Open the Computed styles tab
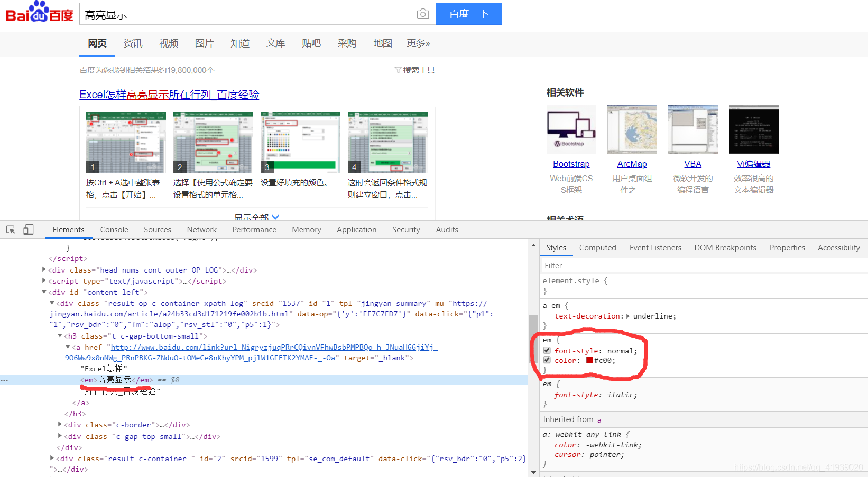Viewport: 868px width, 477px height. [598, 248]
